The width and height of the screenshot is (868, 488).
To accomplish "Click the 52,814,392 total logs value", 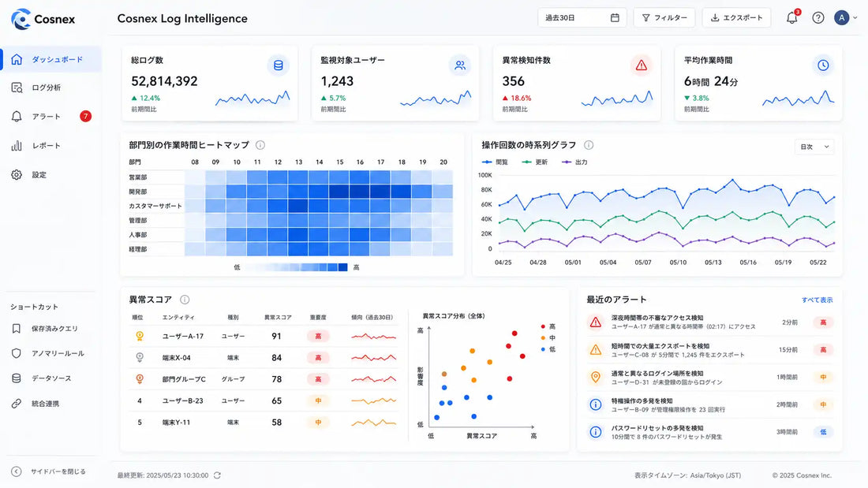I will coord(164,81).
